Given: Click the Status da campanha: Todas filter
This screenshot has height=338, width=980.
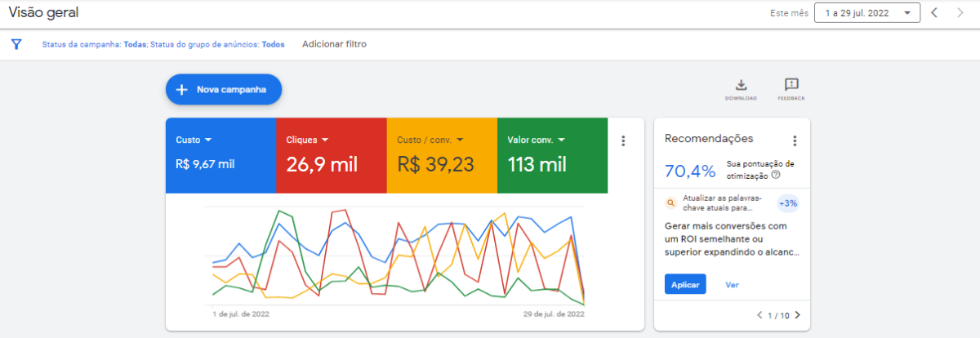Looking at the screenshot, I should click(x=93, y=44).
